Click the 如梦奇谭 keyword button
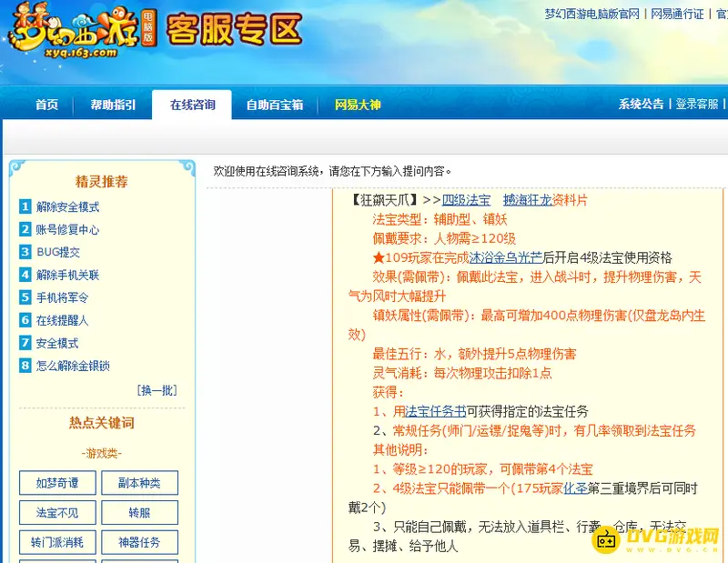Screen dimensions: 728x563 (x=57, y=483)
